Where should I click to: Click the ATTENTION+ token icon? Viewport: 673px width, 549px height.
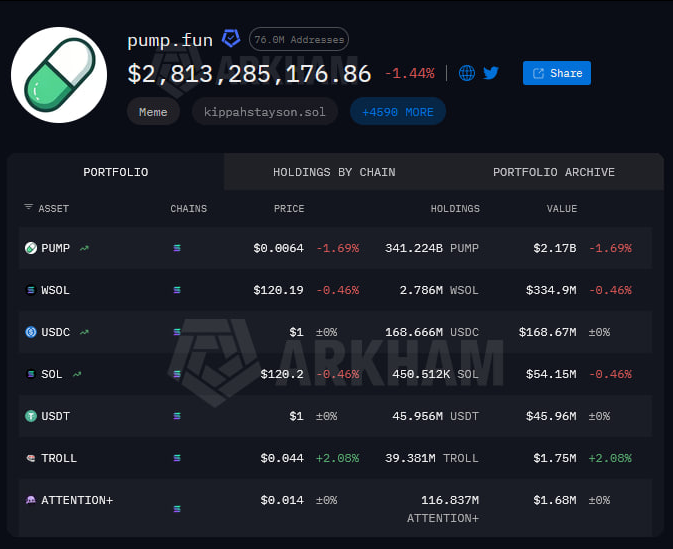click(x=31, y=500)
